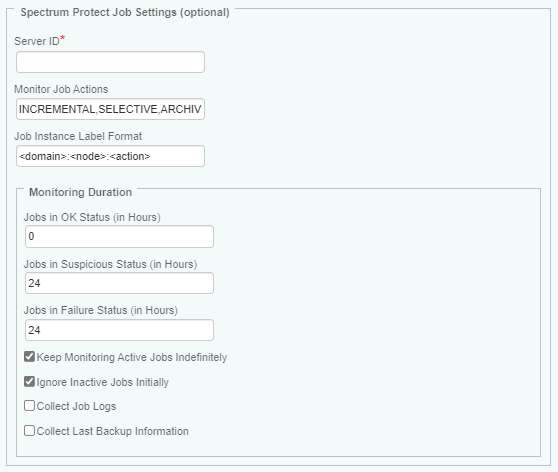
Task: Click the 'Server ID' label text
Action: [x=37, y=41]
